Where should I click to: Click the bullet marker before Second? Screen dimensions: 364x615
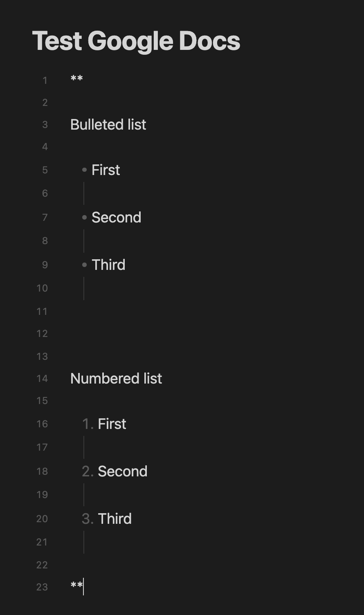point(85,217)
